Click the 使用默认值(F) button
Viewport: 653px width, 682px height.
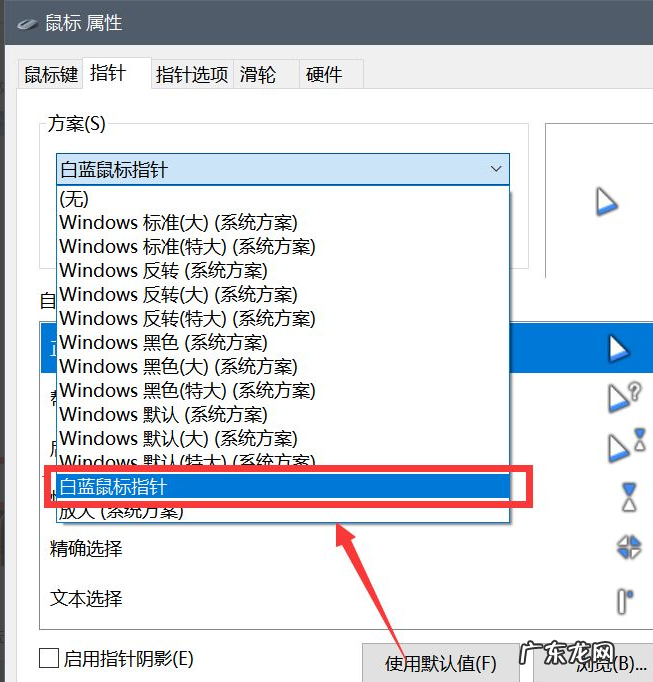click(x=440, y=663)
